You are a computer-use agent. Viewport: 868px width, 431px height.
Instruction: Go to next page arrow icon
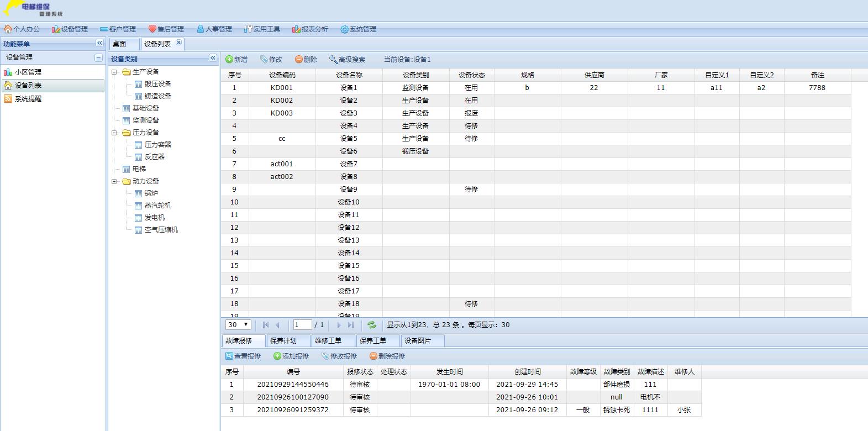[339, 325]
